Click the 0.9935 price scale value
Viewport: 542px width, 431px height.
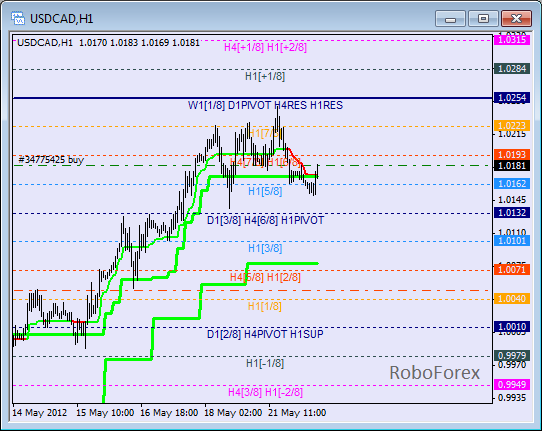pos(512,397)
